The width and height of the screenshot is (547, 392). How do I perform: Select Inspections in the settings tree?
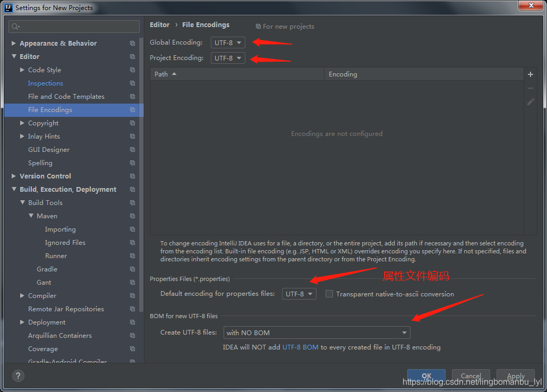tap(45, 83)
